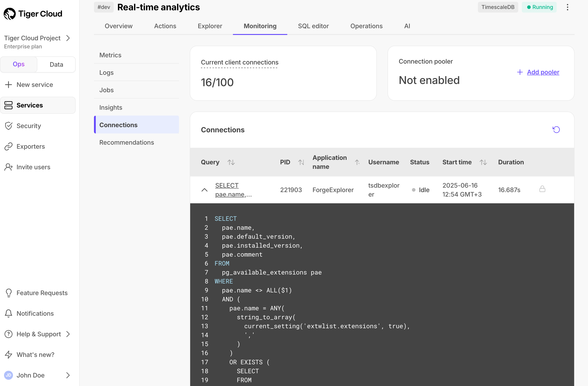This screenshot has height=386, width=588.
Task: Open Logs in the monitoring sidebar
Action: point(136,73)
